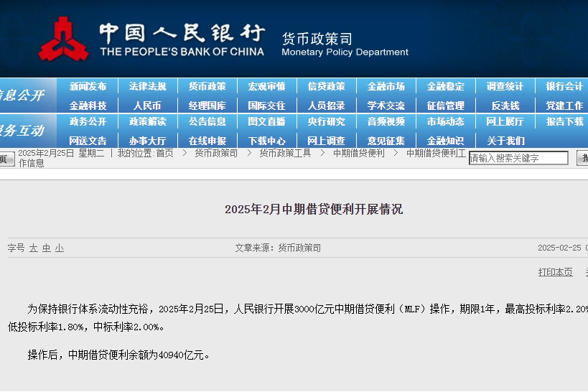Click the 中期借贷便利 breadcrumb link

pos(359,153)
